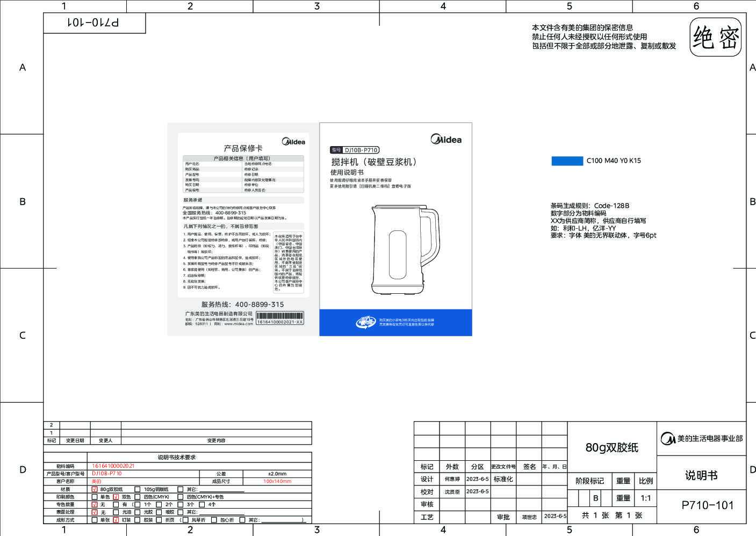Toggle the 3个 spot color checkbox
The image size is (756, 536).
click(x=181, y=504)
